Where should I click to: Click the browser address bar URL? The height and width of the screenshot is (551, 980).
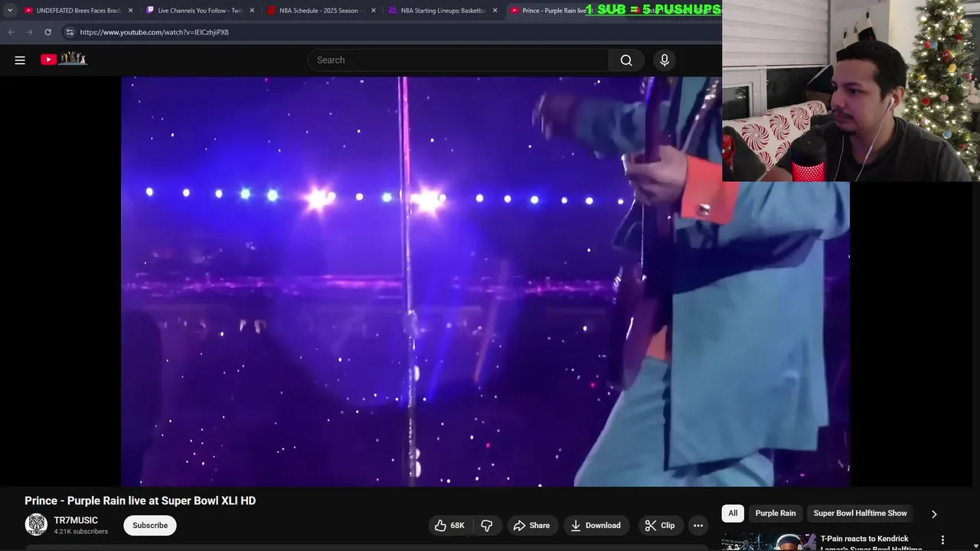pyautogui.click(x=154, y=32)
